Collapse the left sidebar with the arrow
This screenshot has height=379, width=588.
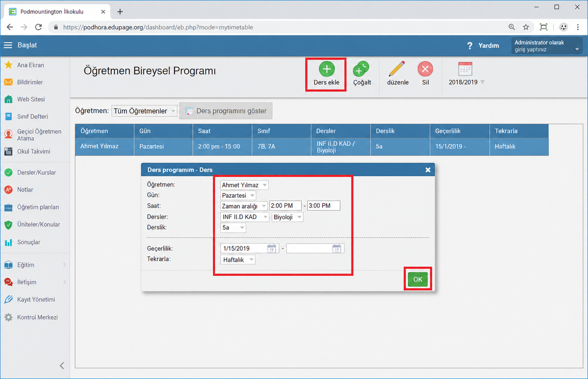click(62, 365)
